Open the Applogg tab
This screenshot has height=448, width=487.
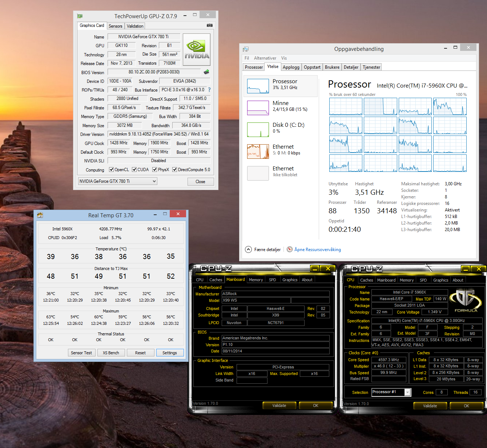(291, 67)
